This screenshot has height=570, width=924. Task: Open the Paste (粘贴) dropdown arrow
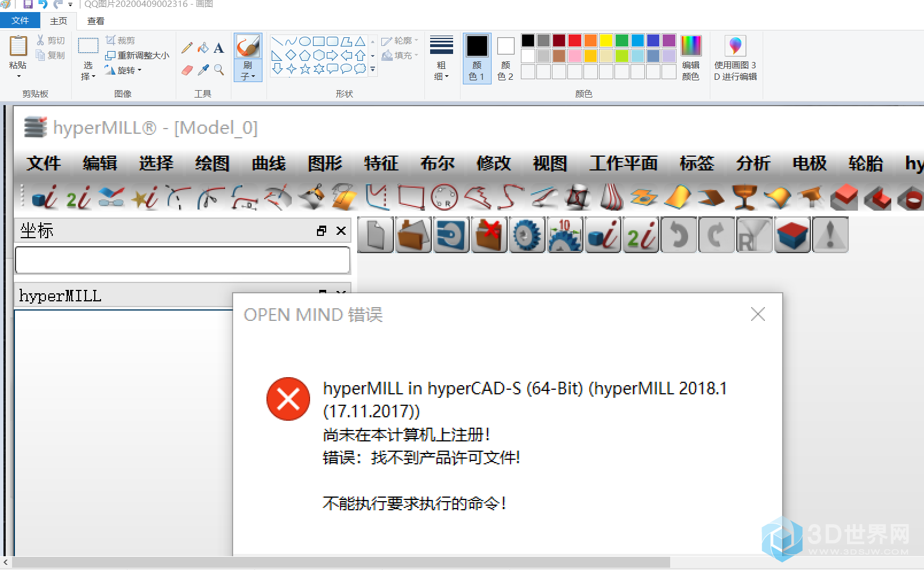pos(18,76)
